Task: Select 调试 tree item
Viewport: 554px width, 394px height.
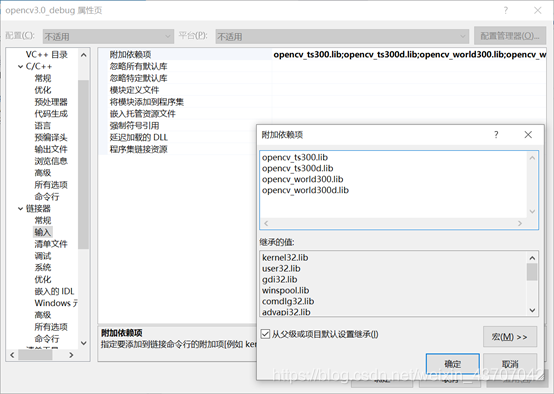Action: point(43,256)
